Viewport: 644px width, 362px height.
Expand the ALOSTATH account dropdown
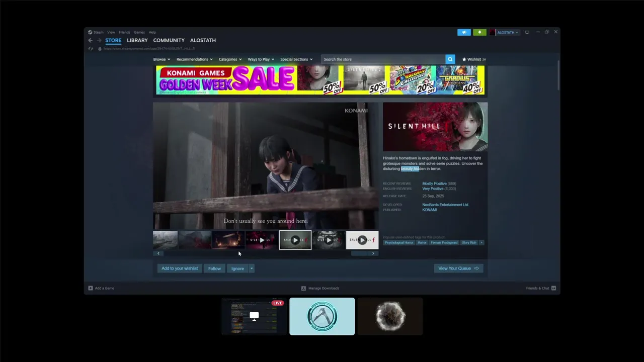tap(516, 33)
